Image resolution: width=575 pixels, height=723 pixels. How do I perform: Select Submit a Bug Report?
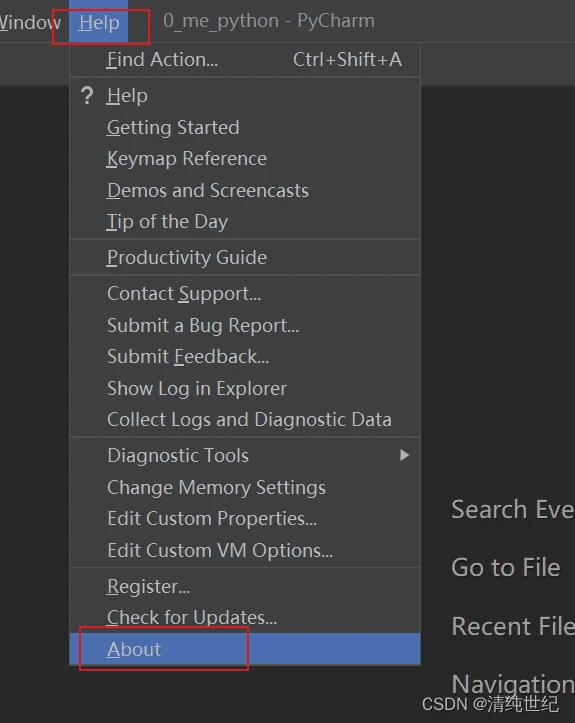pos(245,326)
